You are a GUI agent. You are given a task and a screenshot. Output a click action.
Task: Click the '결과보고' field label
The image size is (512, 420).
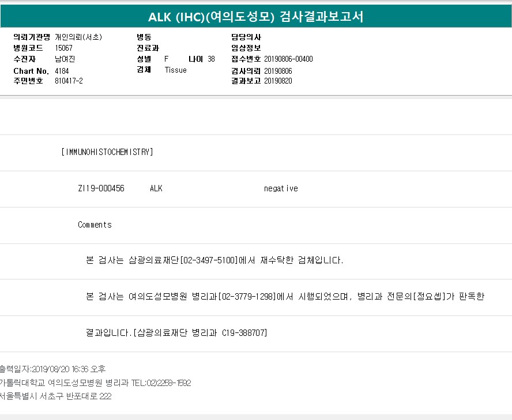[246, 81]
